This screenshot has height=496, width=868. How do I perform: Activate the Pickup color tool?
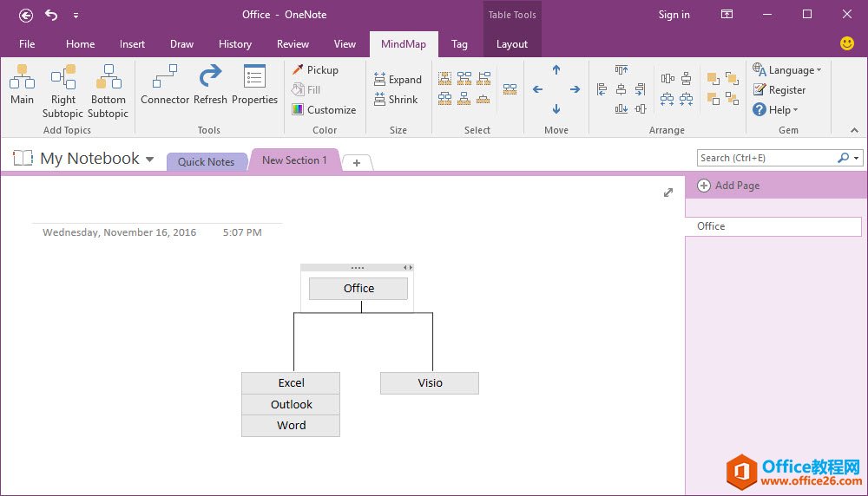(x=315, y=69)
